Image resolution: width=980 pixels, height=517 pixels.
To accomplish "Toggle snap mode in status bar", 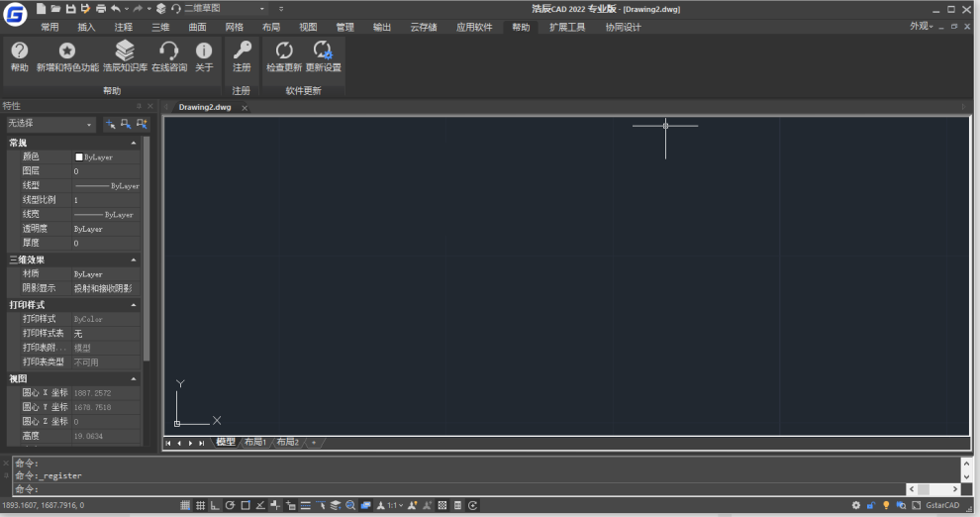I will 185,505.
